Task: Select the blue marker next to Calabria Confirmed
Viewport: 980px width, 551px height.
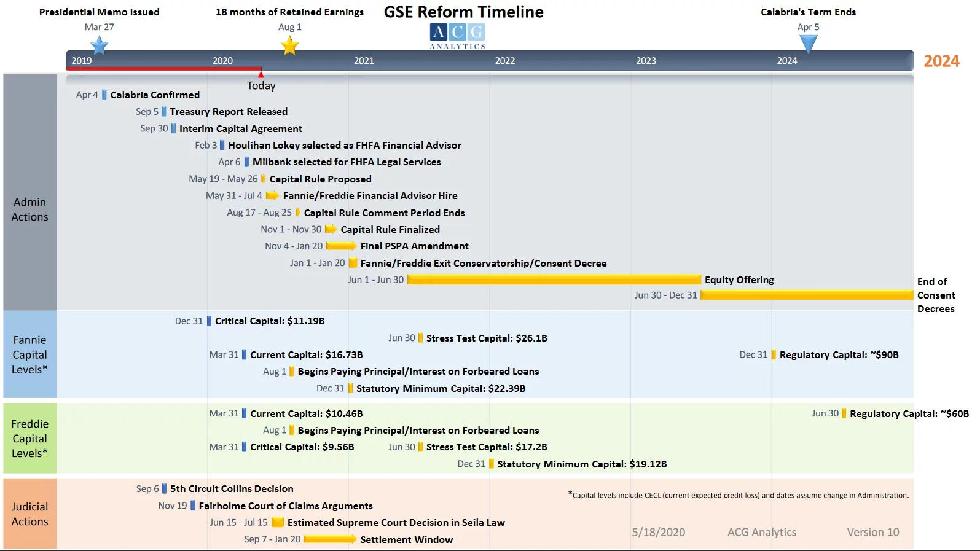Action: tap(104, 95)
